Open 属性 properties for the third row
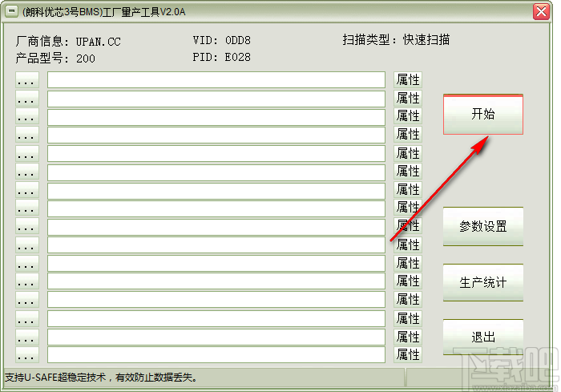Viewport: 561px width, 392px height. point(408,116)
